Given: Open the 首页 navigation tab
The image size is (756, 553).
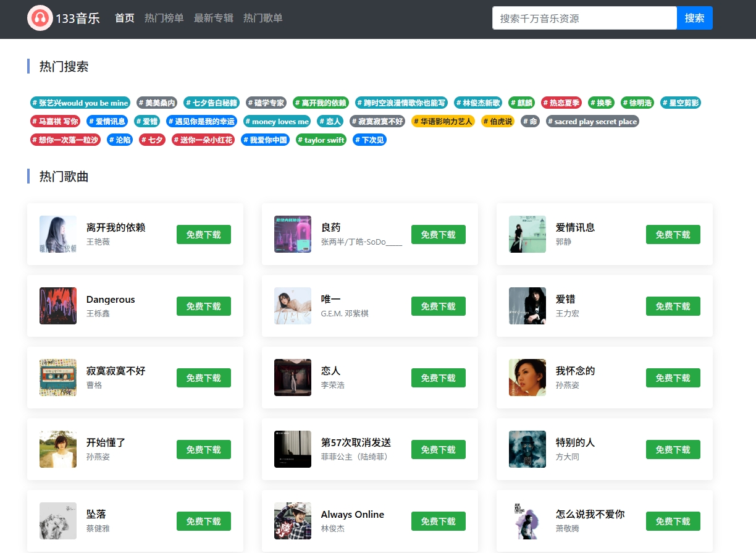Looking at the screenshot, I should click(125, 18).
